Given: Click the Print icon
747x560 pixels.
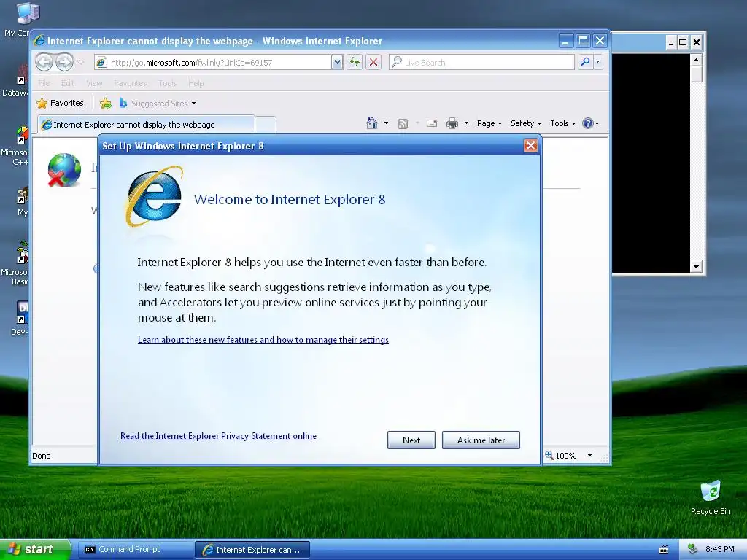Looking at the screenshot, I should 452,123.
